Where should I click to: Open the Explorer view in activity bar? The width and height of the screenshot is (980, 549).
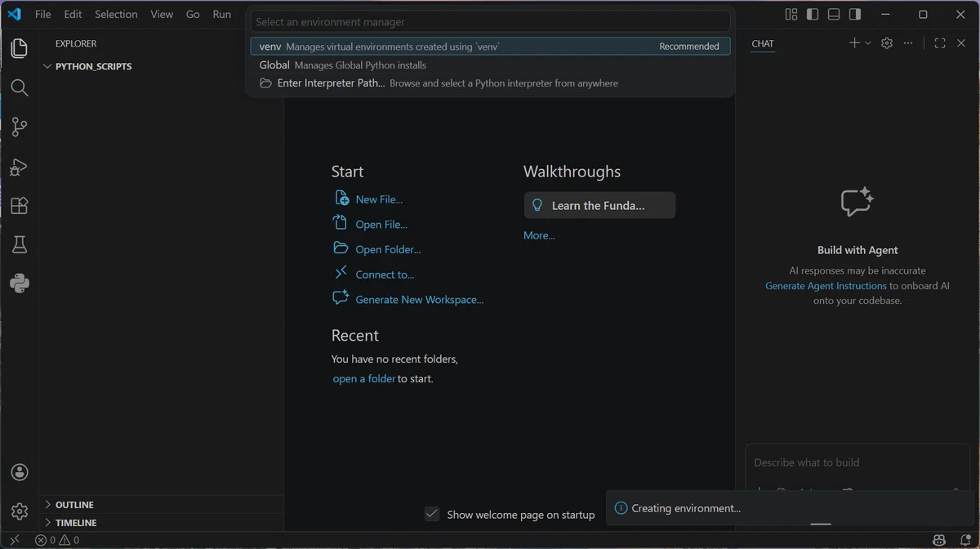pos(20,49)
